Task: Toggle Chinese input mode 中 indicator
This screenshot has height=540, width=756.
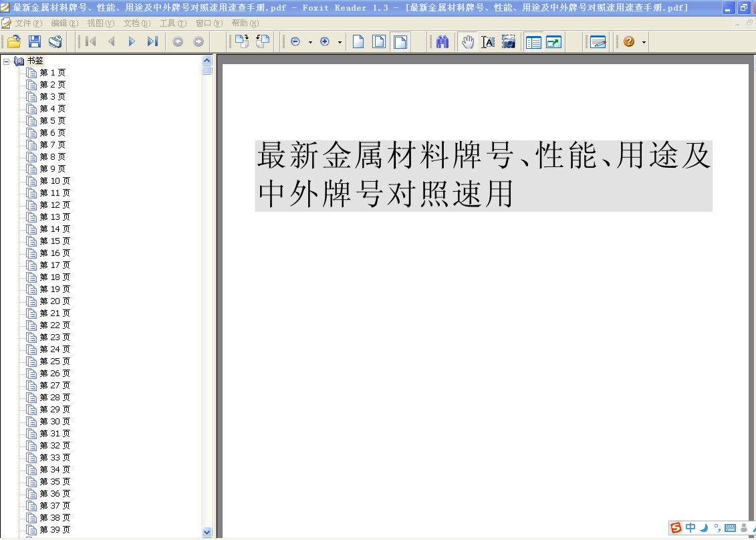Action: tap(690, 529)
